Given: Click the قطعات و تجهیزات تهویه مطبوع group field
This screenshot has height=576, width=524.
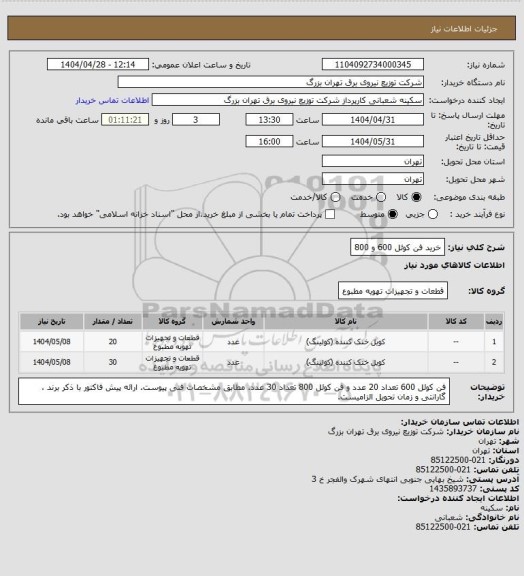Looking at the screenshot, I should [393, 291].
